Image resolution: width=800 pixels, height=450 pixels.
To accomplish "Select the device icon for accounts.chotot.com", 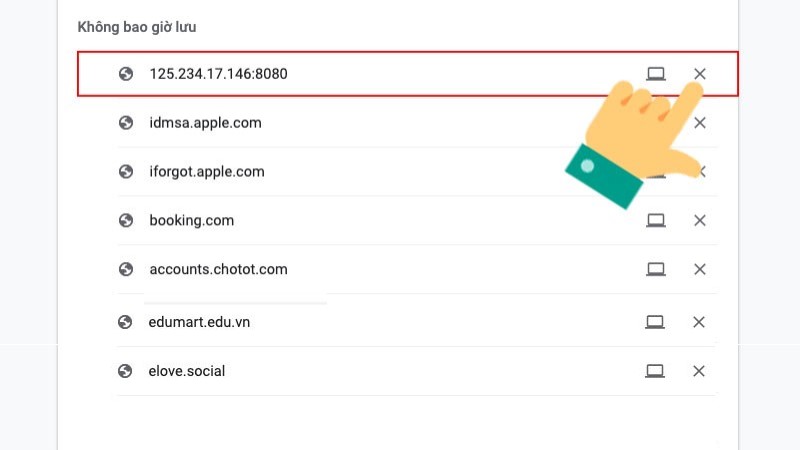I will pyautogui.click(x=656, y=269).
